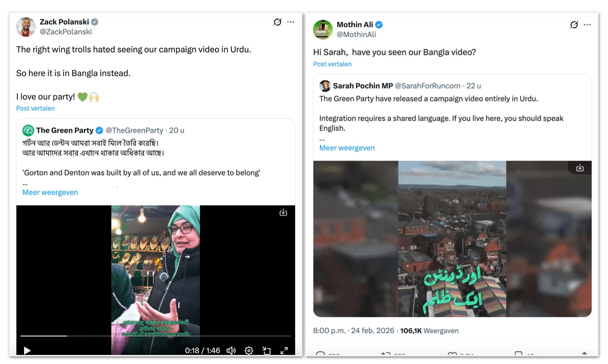608x364 pixels.
Task: Open more options on Zack Polanski's post
Action: point(291,22)
